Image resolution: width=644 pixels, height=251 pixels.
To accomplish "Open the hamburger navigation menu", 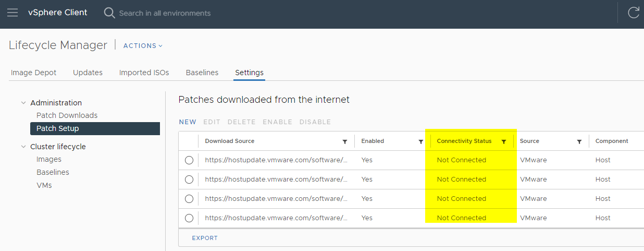I will click(x=12, y=13).
